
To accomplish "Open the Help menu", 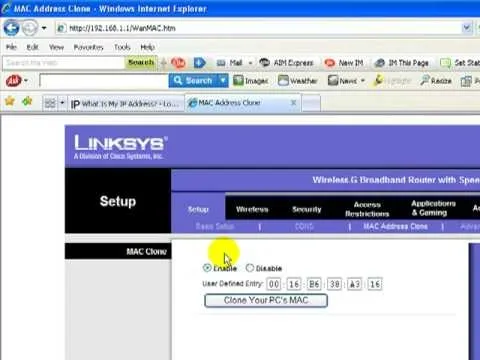I will point(147,47).
